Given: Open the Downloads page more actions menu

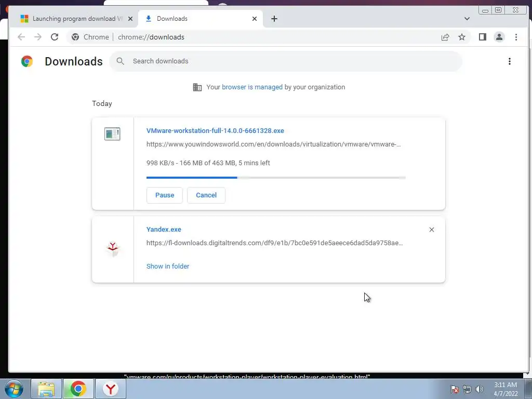Looking at the screenshot, I should tap(509, 61).
